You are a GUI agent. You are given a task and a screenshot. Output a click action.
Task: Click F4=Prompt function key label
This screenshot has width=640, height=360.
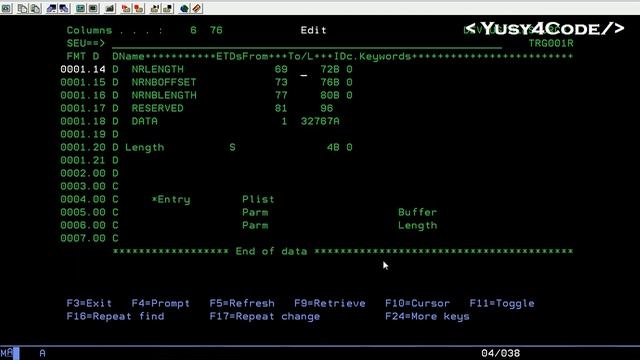[160, 303]
